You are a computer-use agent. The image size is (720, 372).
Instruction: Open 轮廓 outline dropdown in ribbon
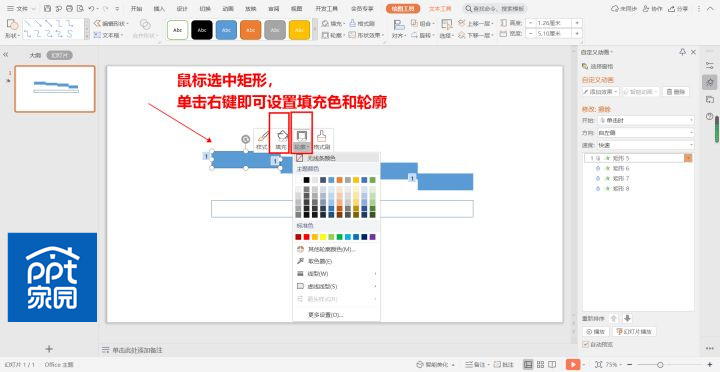332,35
